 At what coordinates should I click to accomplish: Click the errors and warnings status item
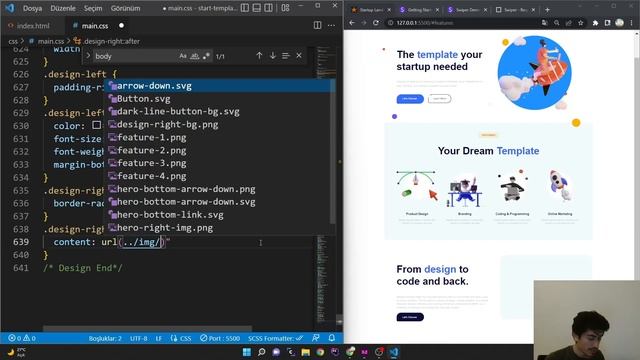click(22, 338)
